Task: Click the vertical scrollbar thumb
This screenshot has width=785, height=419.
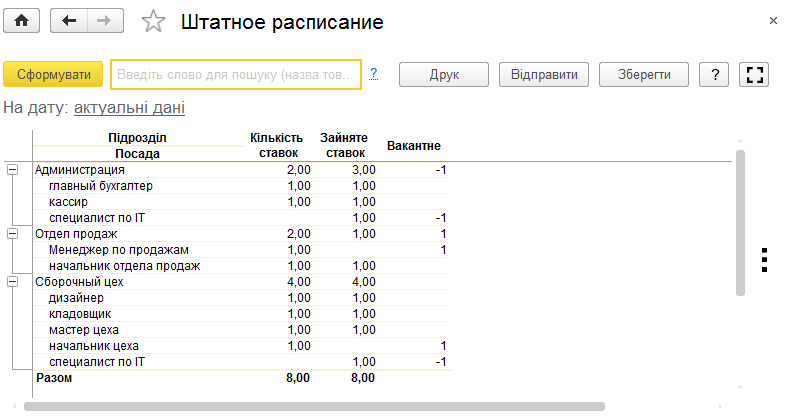Action: [740, 223]
